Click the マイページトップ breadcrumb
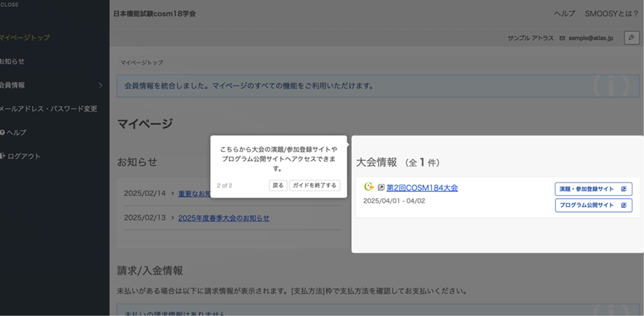 (141, 62)
